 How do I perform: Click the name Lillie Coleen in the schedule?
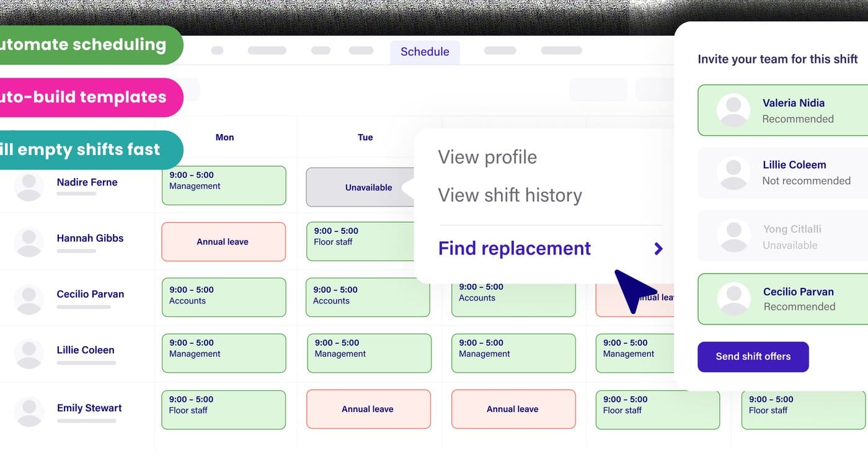coord(86,350)
